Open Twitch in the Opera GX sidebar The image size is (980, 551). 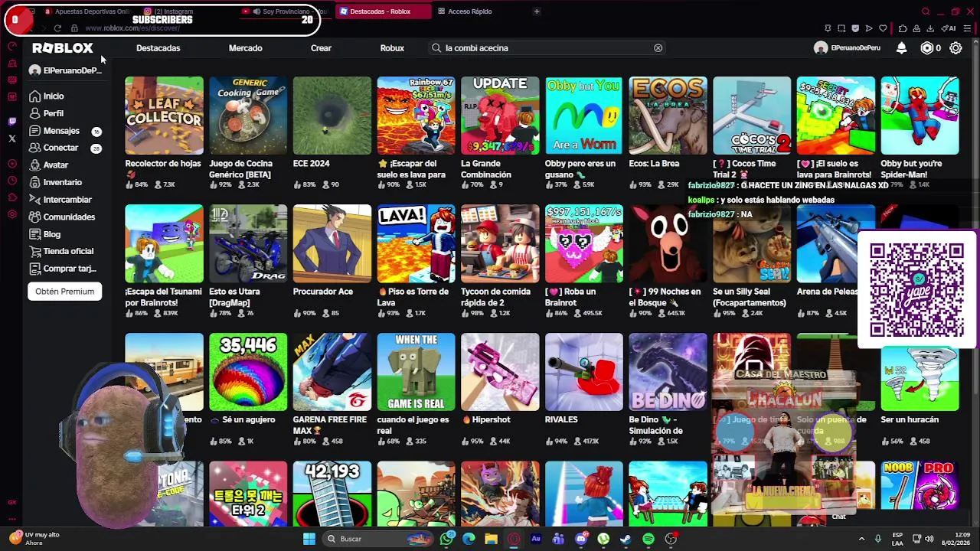coord(11,122)
